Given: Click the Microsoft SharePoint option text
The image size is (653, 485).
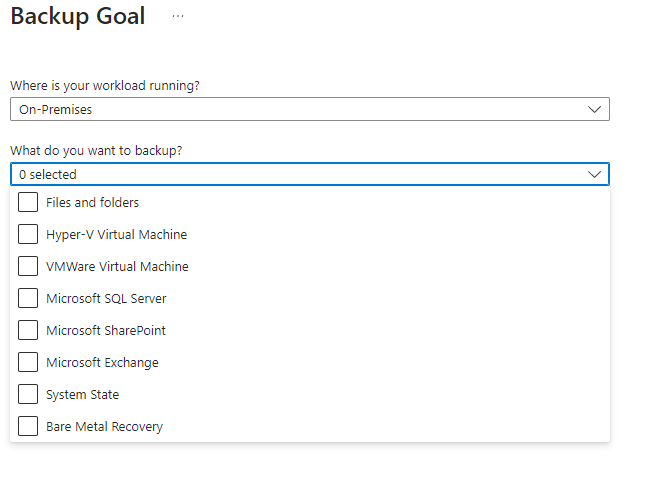Looking at the screenshot, I should (x=106, y=330).
